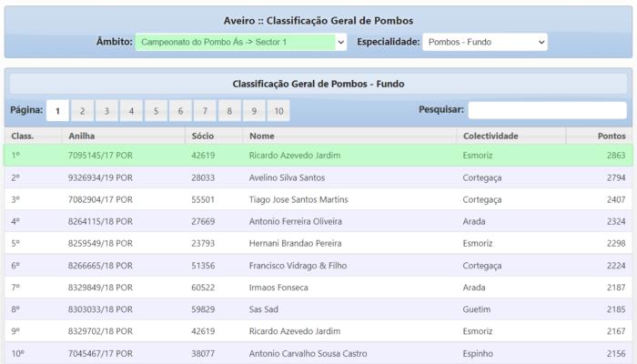This screenshot has height=364, width=637.
Task: Open the Especialidade dropdown
Action: (484, 42)
